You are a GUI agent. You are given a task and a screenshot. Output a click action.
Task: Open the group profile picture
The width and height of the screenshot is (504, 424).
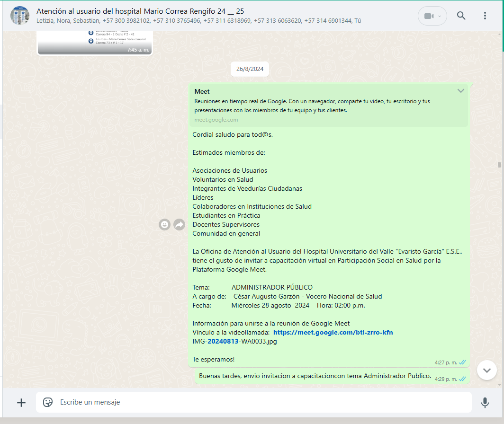pos(20,16)
